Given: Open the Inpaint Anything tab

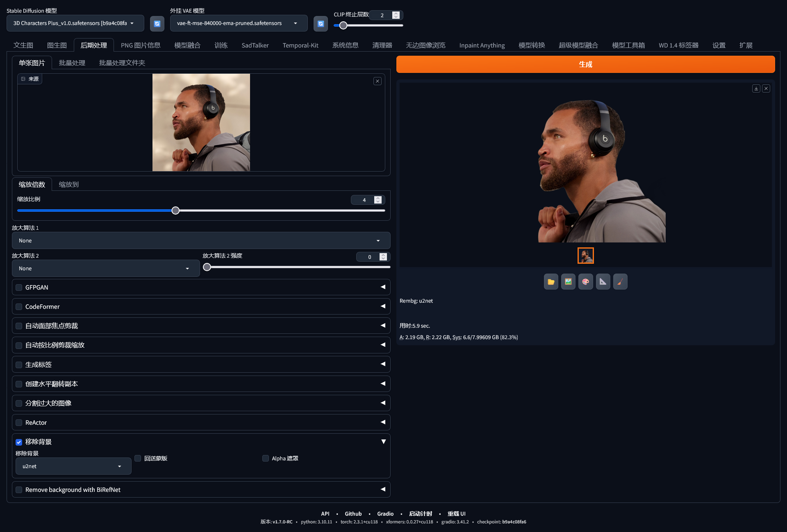Looking at the screenshot, I should [482, 45].
